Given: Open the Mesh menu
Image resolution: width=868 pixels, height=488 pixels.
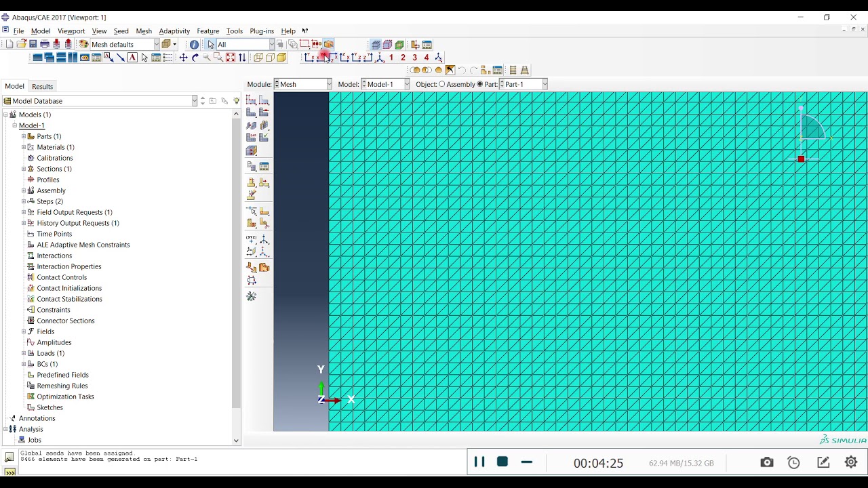Looking at the screenshot, I should (144, 31).
